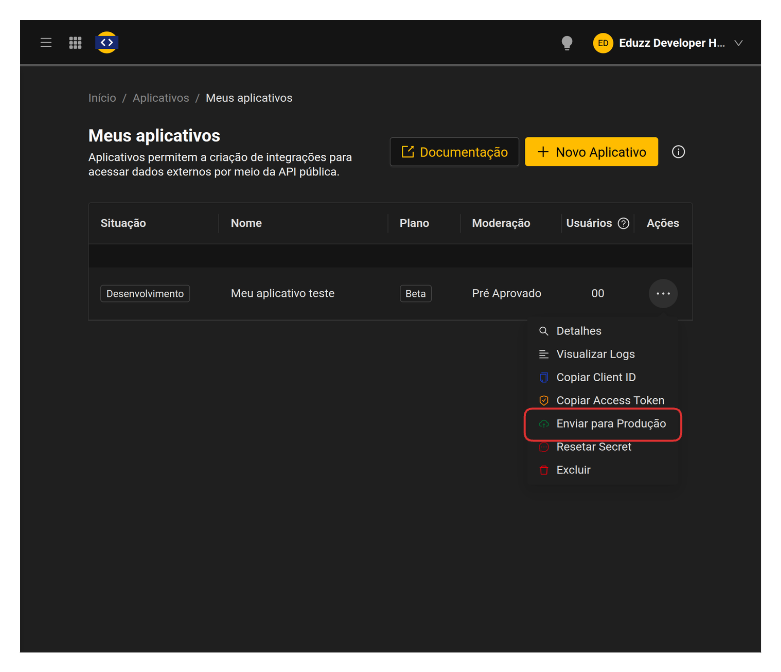Click the Copiar Client ID clipboard icon

[544, 378]
